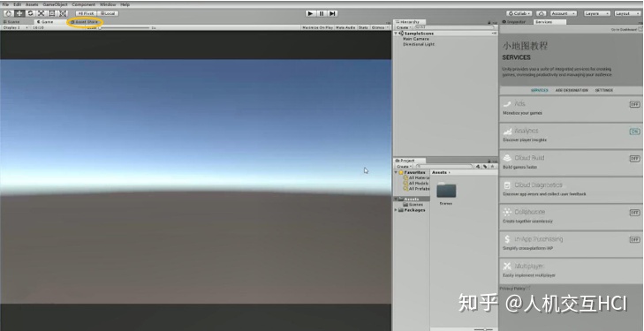Viewport: 644px width, 331px height.
Task: Click the Project panel search field
Action: pos(443,167)
